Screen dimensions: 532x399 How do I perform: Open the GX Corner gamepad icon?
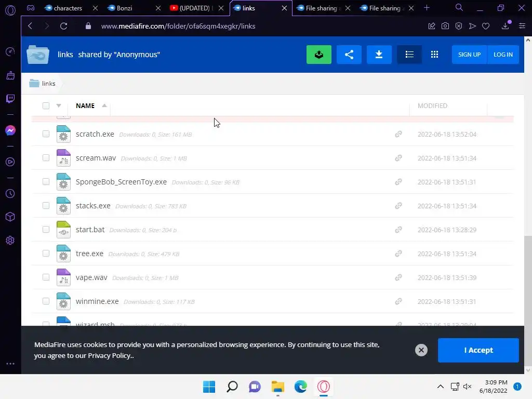(x=31, y=8)
